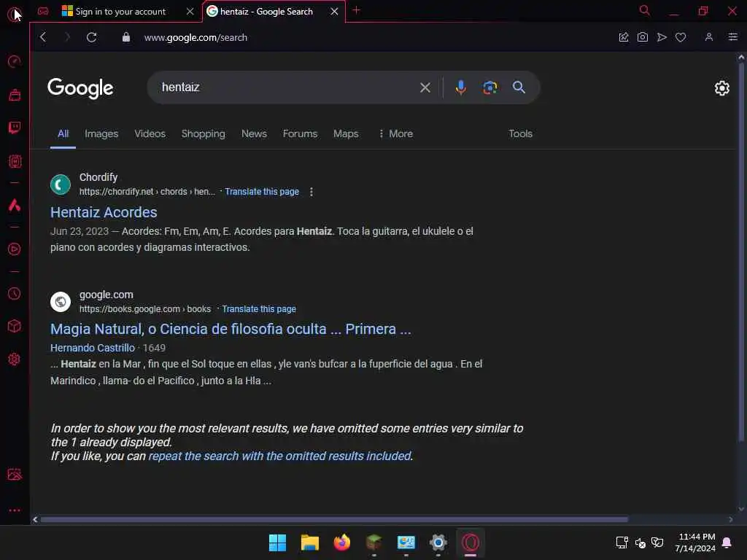Launch Firefox from taskbar
The image size is (747, 560).
[x=341, y=542]
